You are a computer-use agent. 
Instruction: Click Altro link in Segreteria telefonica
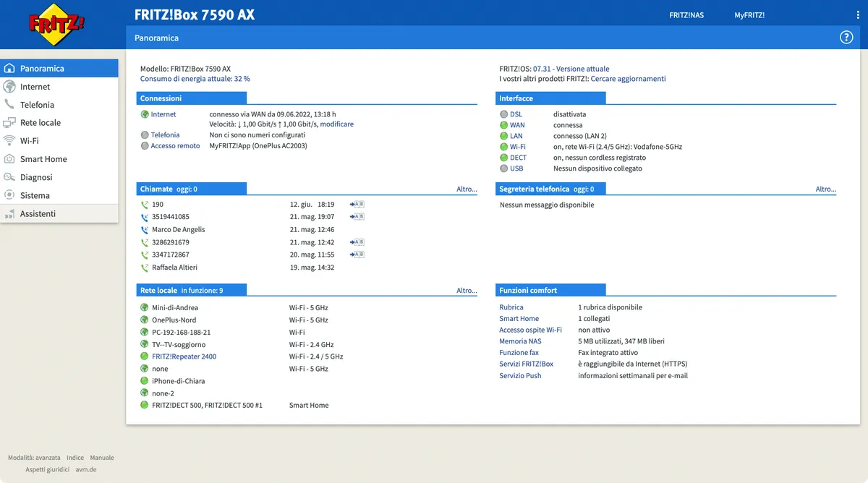point(826,189)
